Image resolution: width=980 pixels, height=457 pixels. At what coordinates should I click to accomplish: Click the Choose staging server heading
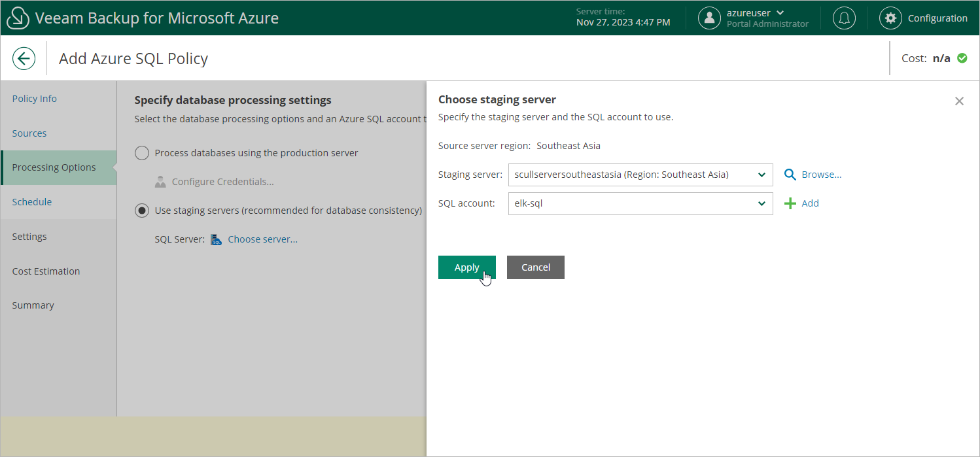tap(497, 99)
